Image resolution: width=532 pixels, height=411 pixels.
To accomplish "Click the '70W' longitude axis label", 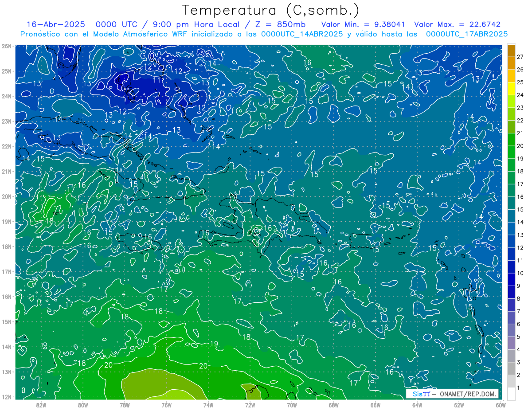I will pyautogui.click(x=292, y=405).
